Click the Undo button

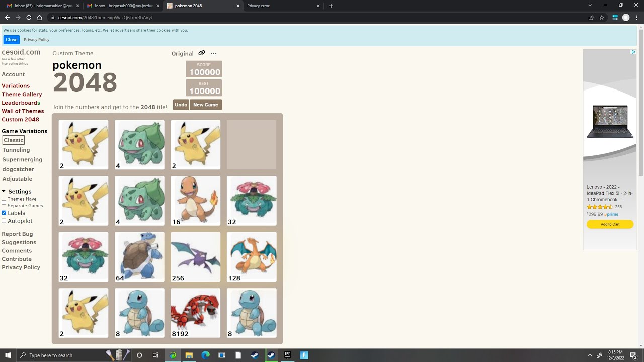coord(181,105)
